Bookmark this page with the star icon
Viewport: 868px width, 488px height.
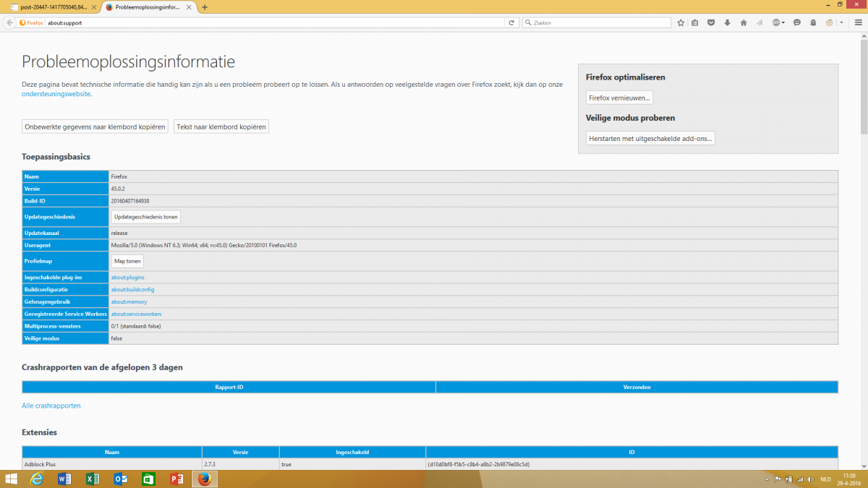[x=681, y=22]
